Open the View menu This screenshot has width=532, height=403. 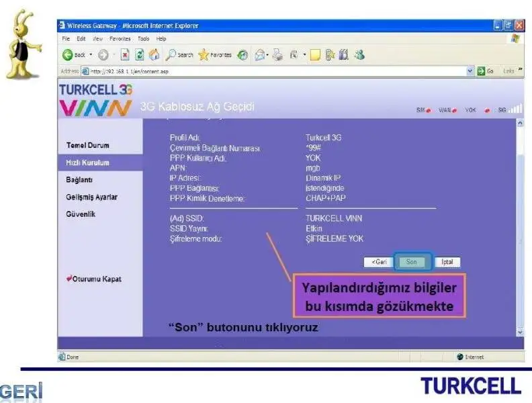tap(97, 39)
